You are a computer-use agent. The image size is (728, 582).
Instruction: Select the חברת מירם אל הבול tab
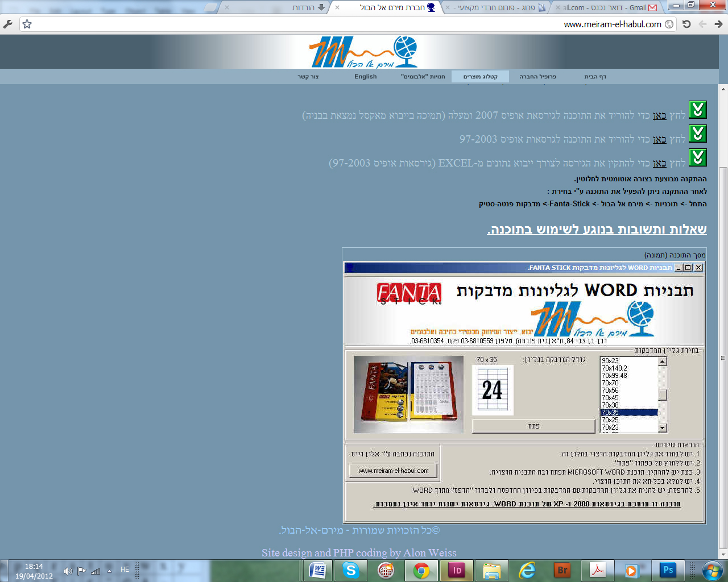point(386,7)
